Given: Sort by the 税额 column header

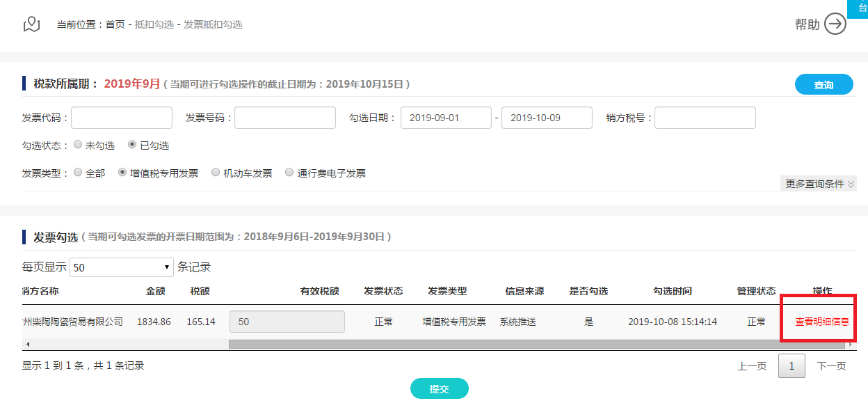Looking at the screenshot, I should click(200, 291).
